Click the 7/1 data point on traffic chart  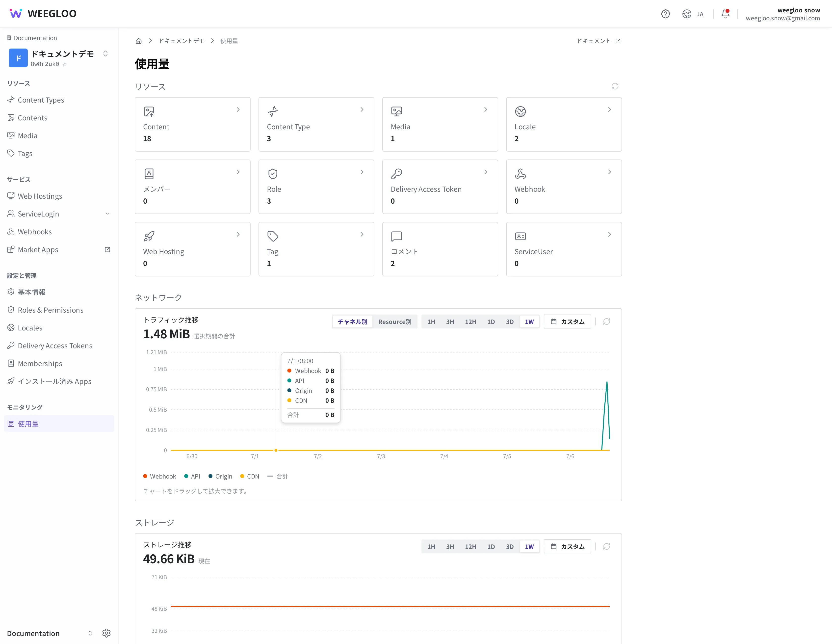[276, 450]
